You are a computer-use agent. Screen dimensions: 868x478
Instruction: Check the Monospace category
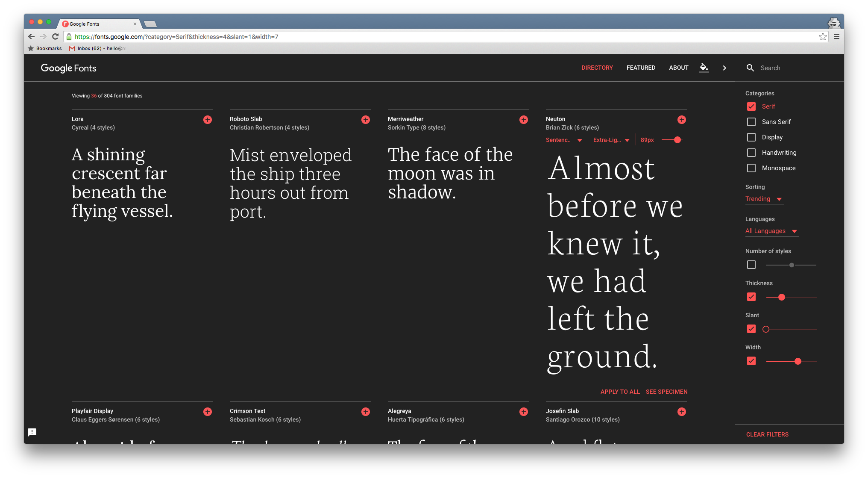pos(751,168)
